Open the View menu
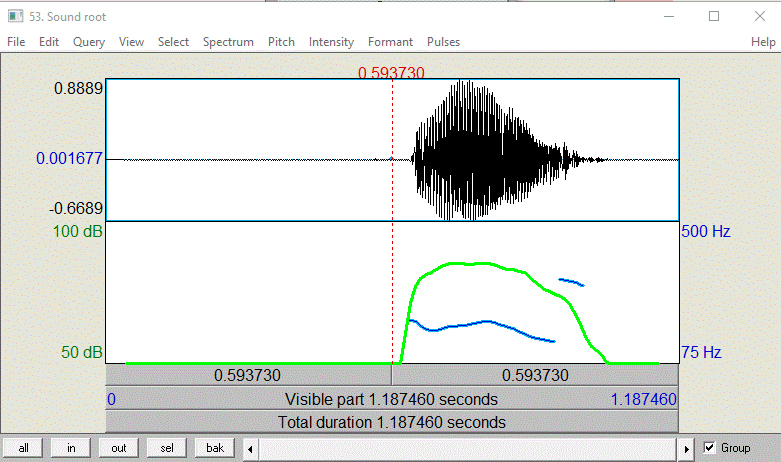 [x=131, y=42]
